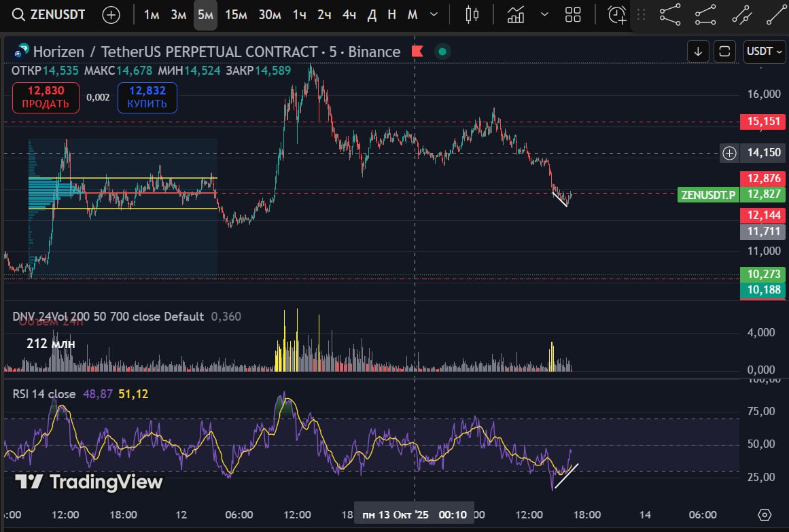Toggle the square bracket icon beside USDT

(x=724, y=51)
